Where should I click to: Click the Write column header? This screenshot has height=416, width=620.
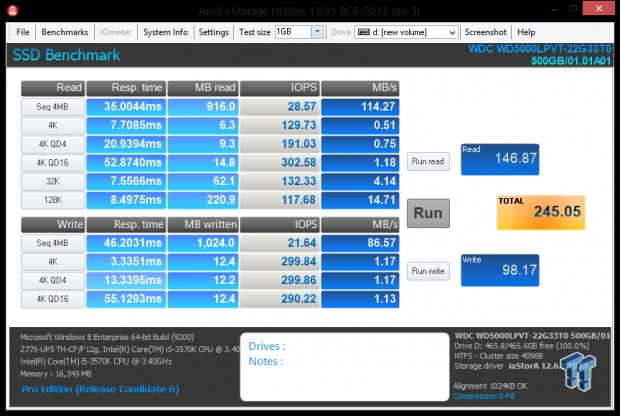click(x=53, y=225)
